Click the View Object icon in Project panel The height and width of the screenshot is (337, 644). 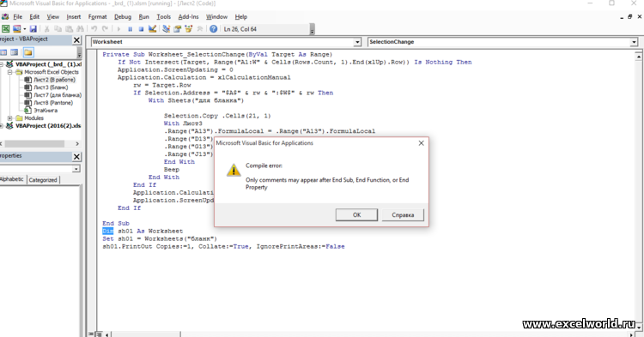15,52
